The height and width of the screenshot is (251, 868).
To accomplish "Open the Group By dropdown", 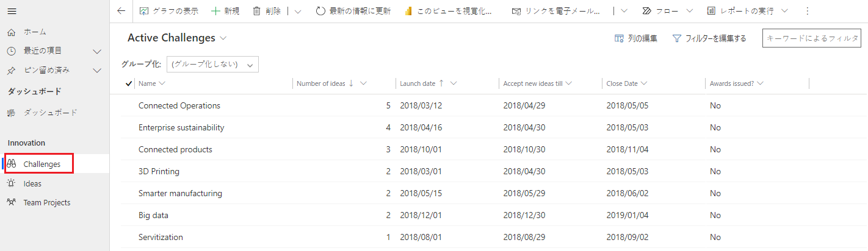I will (212, 64).
